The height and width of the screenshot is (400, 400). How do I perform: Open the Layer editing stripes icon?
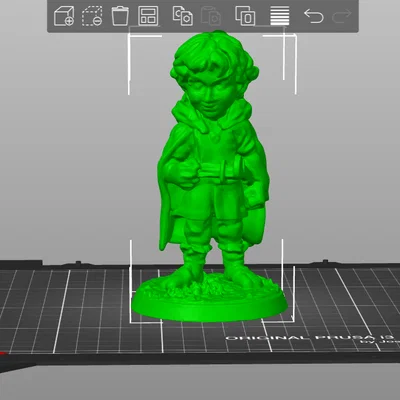(280, 16)
